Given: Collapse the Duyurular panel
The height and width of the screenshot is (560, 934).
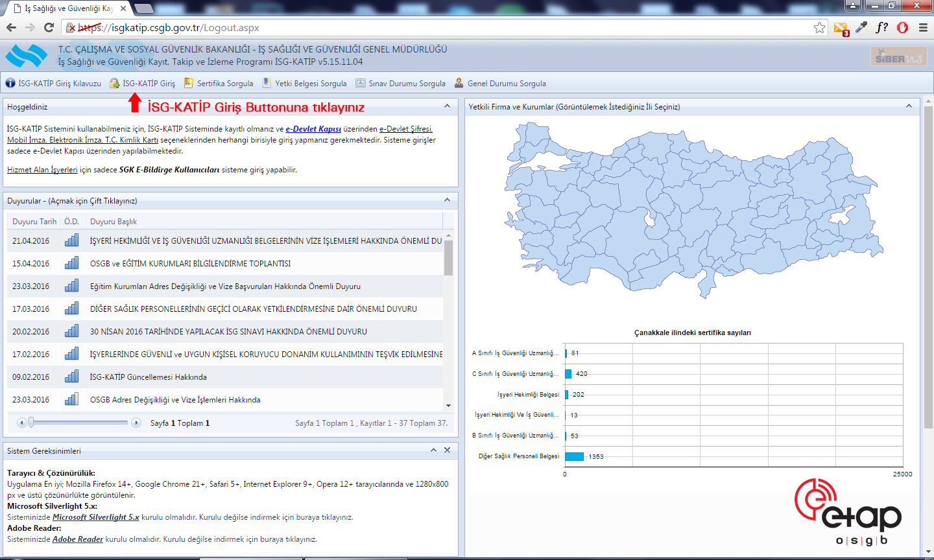Looking at the screenshot, I should (447, 200).
